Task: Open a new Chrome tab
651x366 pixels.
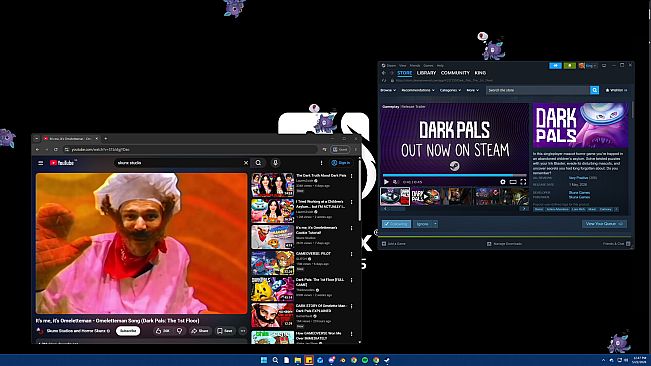Action: [106, 139]
